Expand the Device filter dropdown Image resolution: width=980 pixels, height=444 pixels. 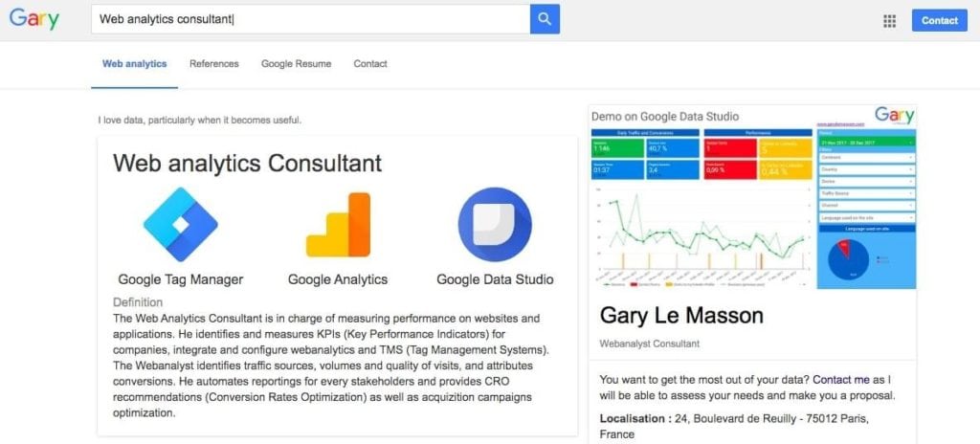tap(866, 182)
